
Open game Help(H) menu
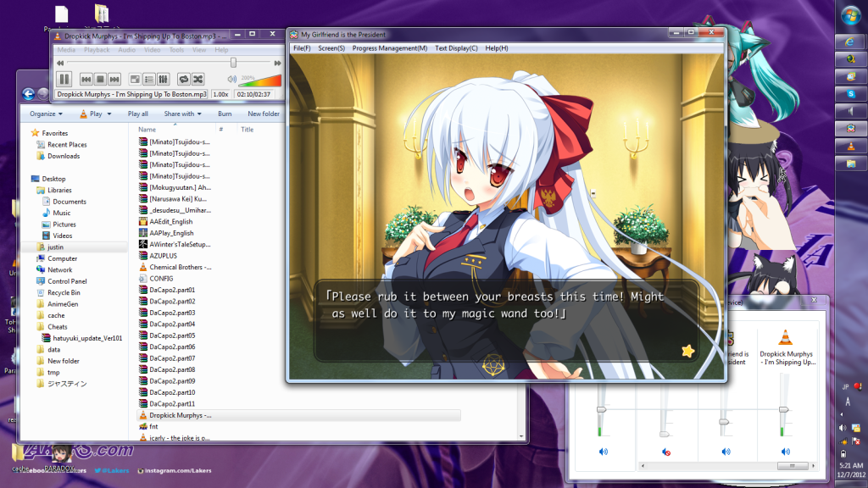point(497,48)
